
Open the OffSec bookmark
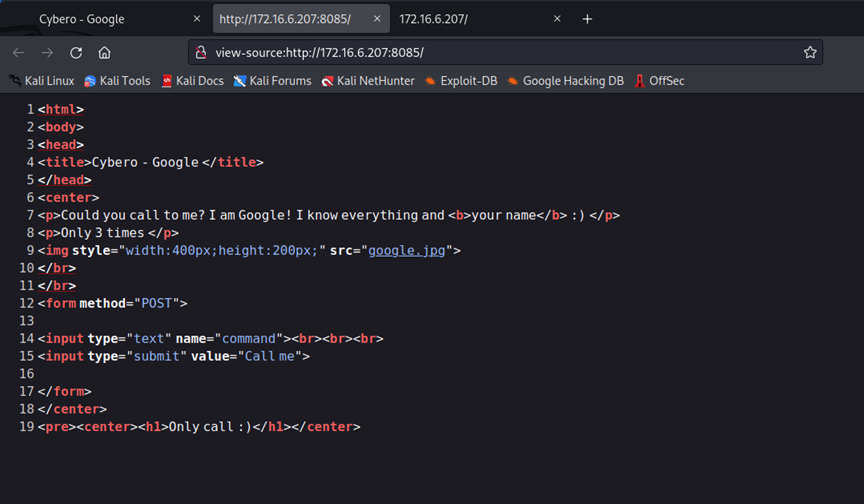tap(660, 81)
